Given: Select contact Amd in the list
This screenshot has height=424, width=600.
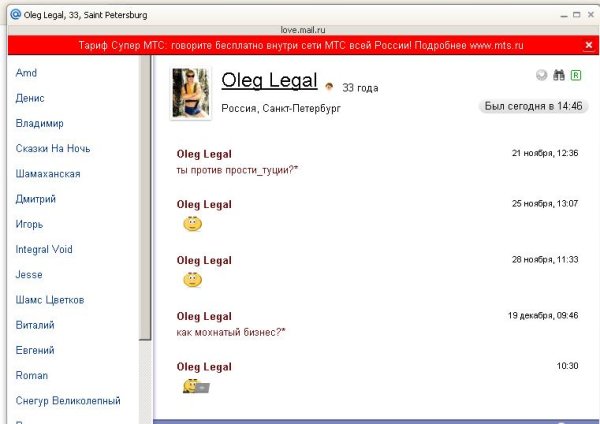Looking at the screenshot, I should click(x=27, y=73).
